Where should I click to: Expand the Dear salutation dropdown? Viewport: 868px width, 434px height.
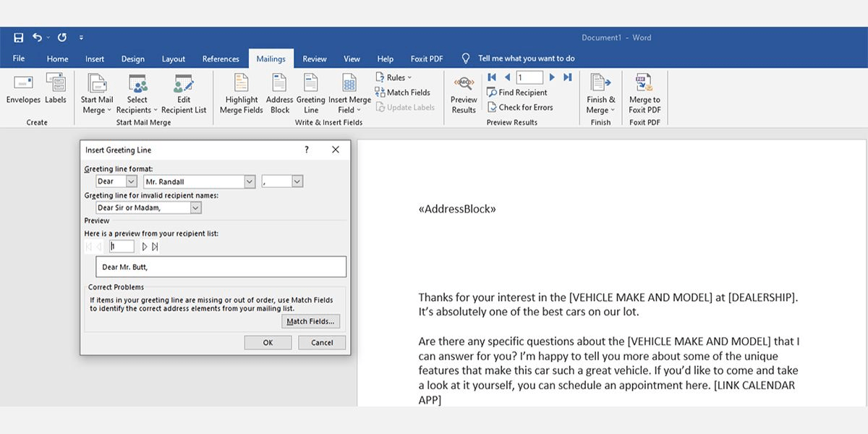[x=131, y=182]
